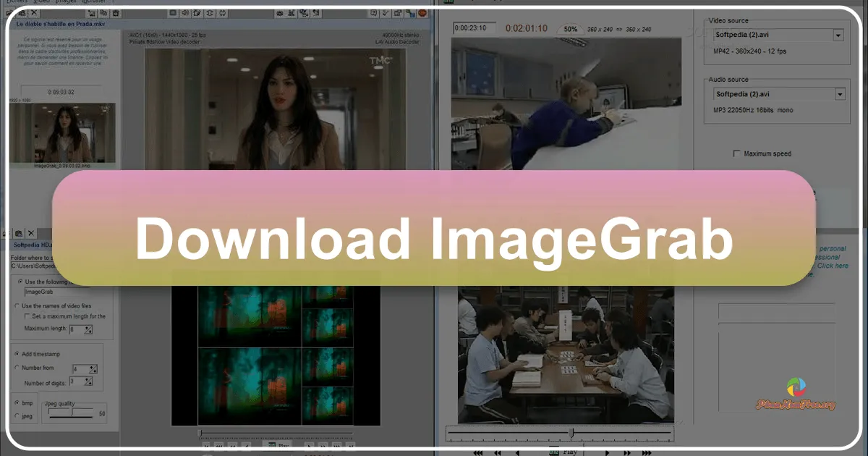
Task: Select the jpeg output format radio button
Action: pos(16,415)
